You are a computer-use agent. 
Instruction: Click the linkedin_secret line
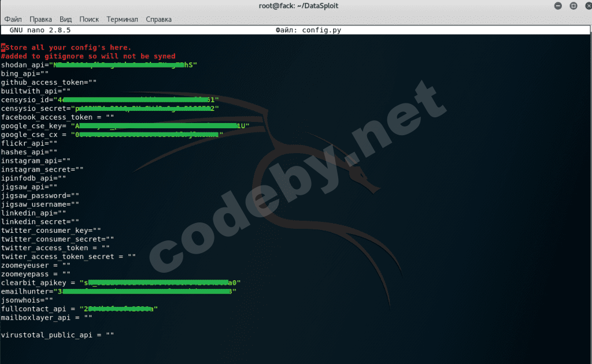coord(40,221)
